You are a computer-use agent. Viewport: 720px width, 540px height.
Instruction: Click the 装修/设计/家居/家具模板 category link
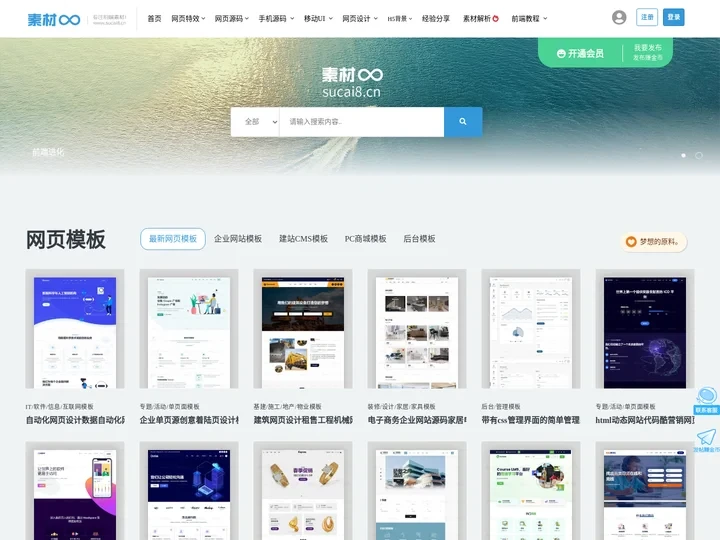pos(401,407)
